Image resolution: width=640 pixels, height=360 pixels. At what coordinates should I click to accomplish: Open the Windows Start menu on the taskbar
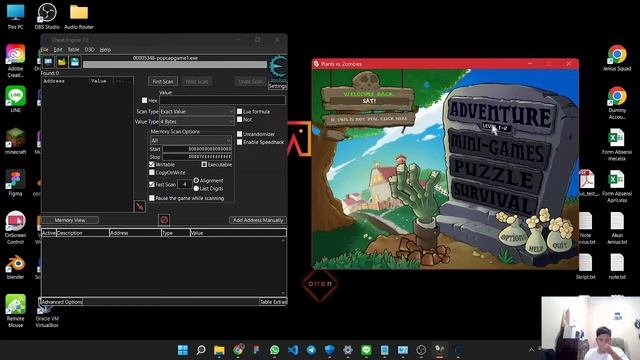point(183,350)
